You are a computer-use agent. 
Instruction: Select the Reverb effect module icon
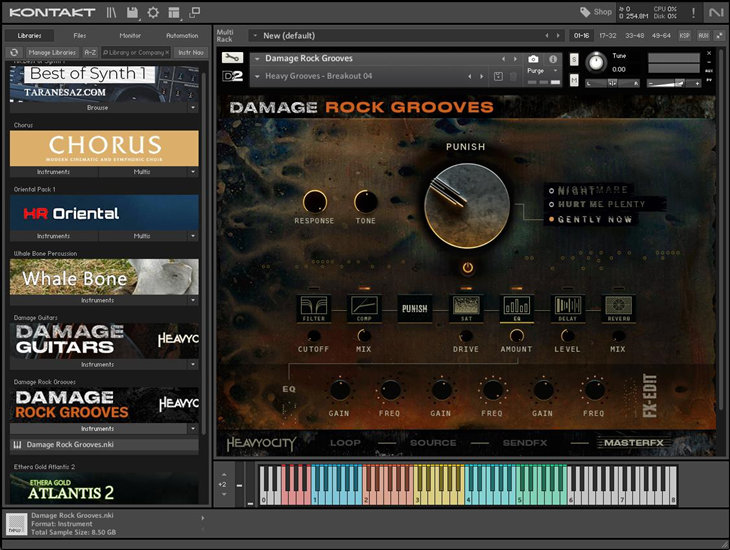point(618,309)
